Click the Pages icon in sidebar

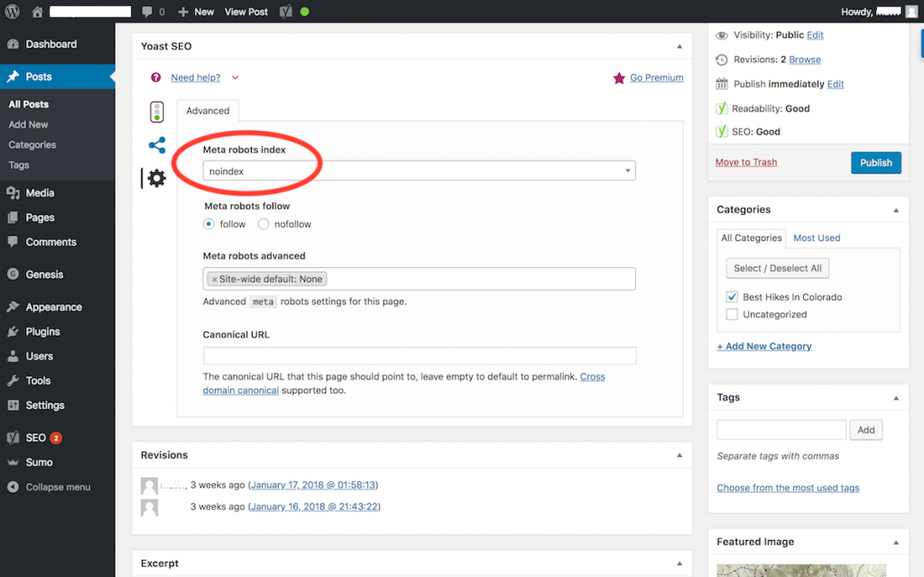[x=13, y=218]
